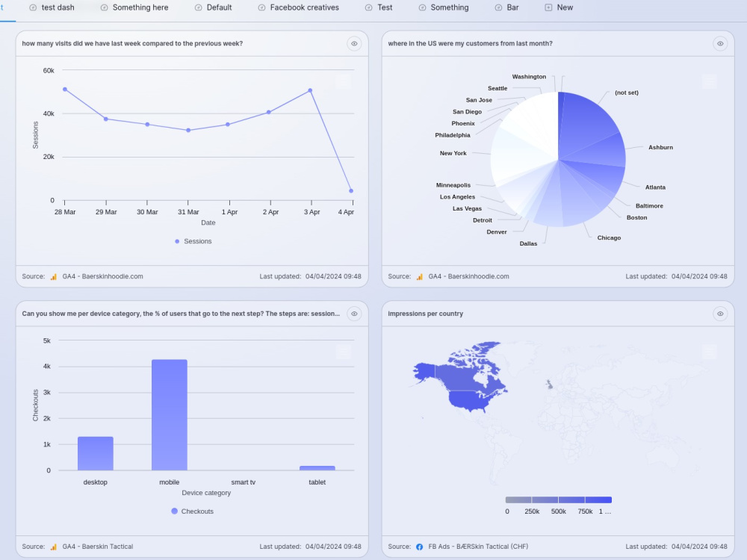
Task: Click the color gradient legend below the world map
Action: pos(559,500)
